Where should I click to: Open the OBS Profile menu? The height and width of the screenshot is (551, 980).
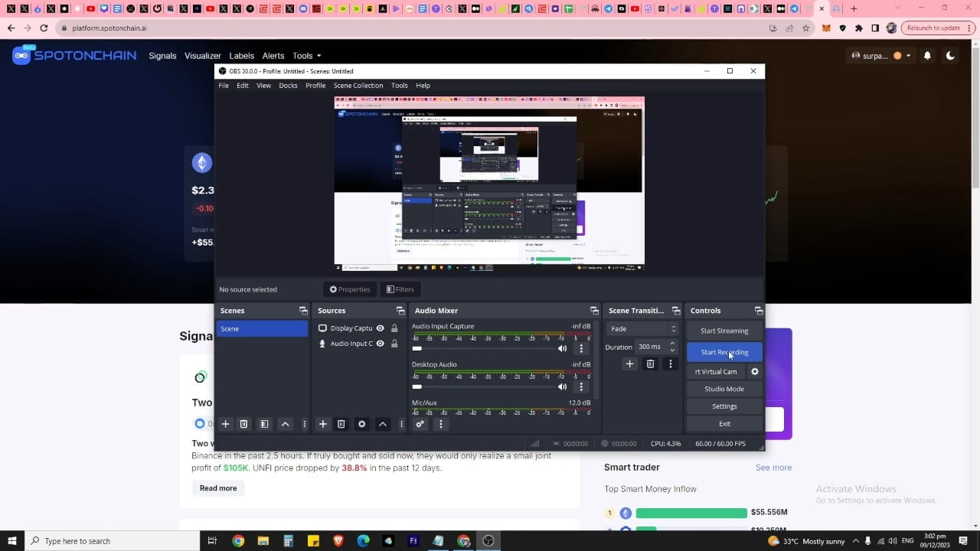coord(315,86)
